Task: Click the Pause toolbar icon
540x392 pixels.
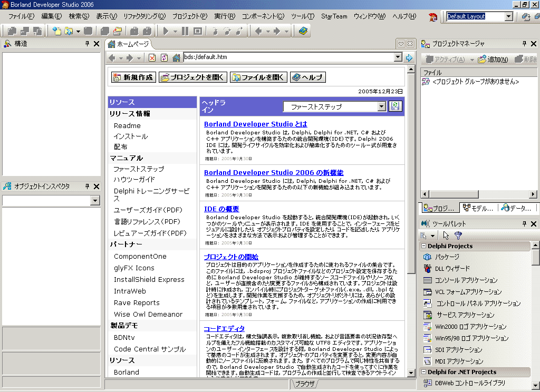Action: point(185,31)
